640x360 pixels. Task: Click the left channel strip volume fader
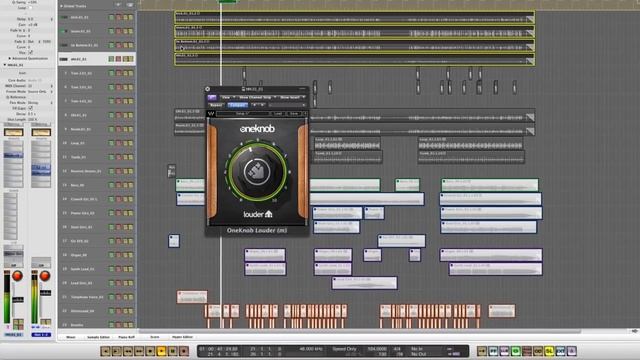point(18,300)
